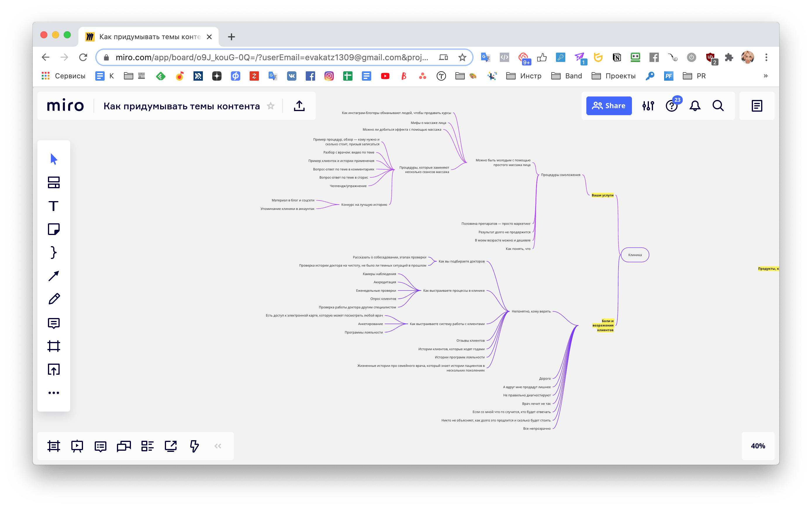Click the 40% zoom level indicator
812x508 pixels.
tap(758, 446)
